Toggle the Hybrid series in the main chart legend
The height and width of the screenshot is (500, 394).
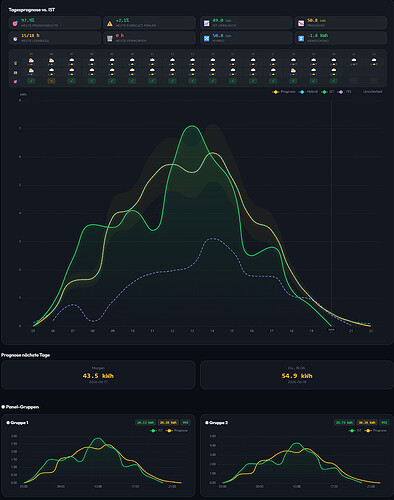pos(308,92)
